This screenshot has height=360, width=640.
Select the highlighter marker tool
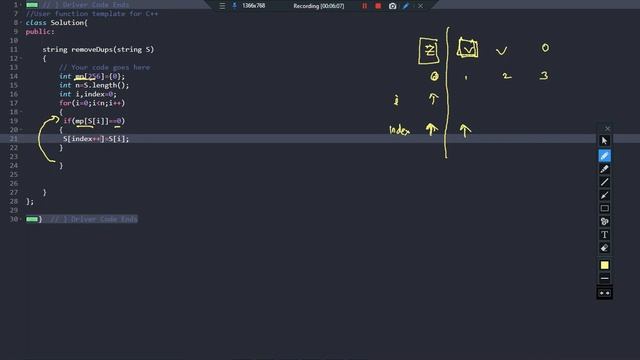(604, 169)
